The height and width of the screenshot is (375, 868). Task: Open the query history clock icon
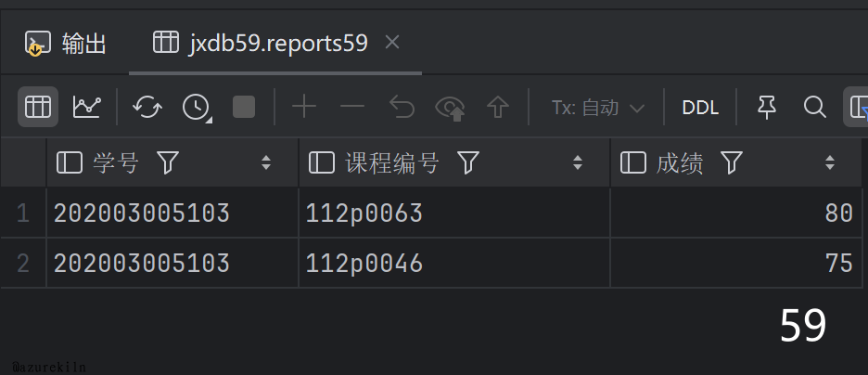click(x=196, y=107)
